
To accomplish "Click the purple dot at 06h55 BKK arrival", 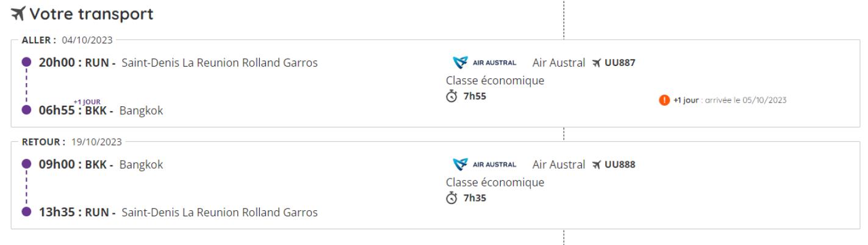I will (x=26, y=110).
